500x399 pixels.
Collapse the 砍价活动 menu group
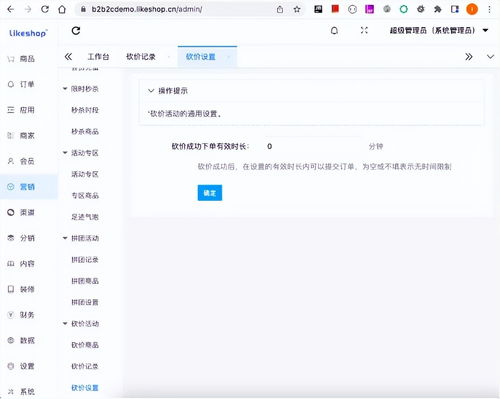coord(65,323)
